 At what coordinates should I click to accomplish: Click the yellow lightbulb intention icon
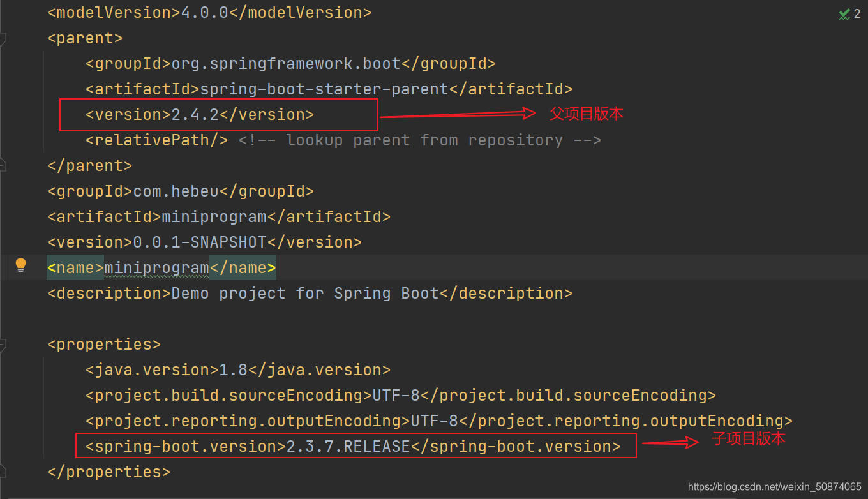(21, 267)
